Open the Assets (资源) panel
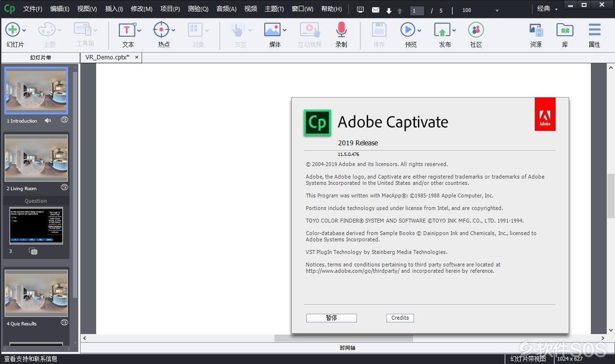The height and width of the screenshot is (364, 615). coord(536,30)
